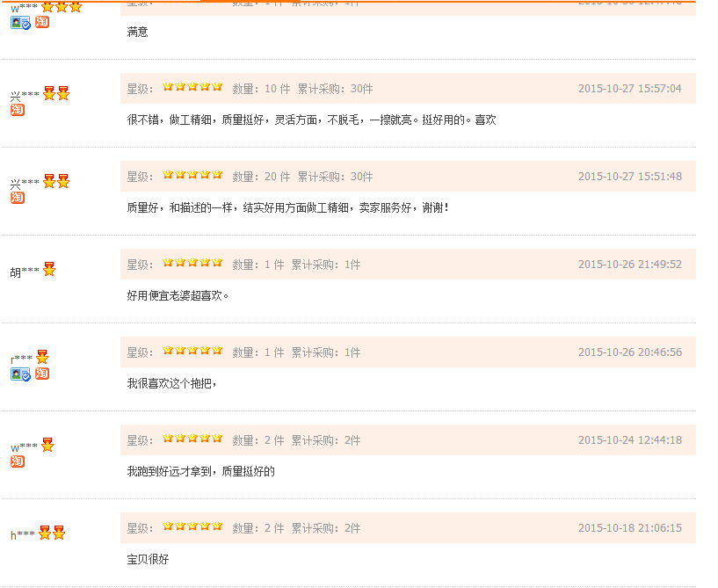Screen dimensions: 718x588
Task: Click the verified ID badge under w*** reviewer
Action: [x=20, y=23]
